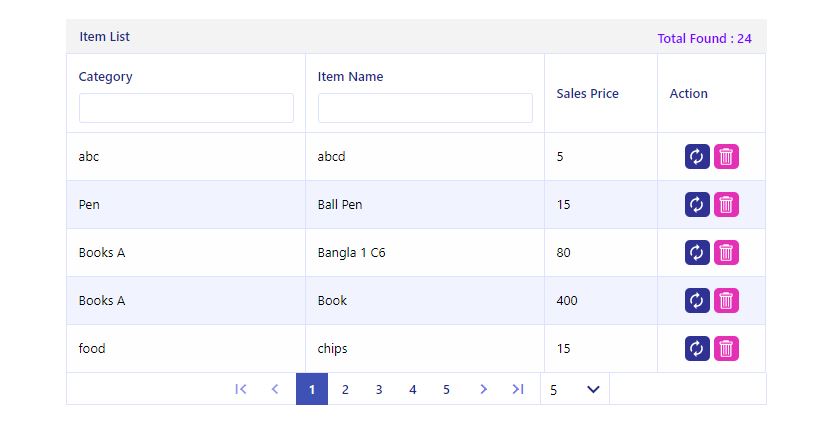Click the refresh icon for abcd row
The width and height of the screenshot is (834, 427).
[x=697, y=157]
